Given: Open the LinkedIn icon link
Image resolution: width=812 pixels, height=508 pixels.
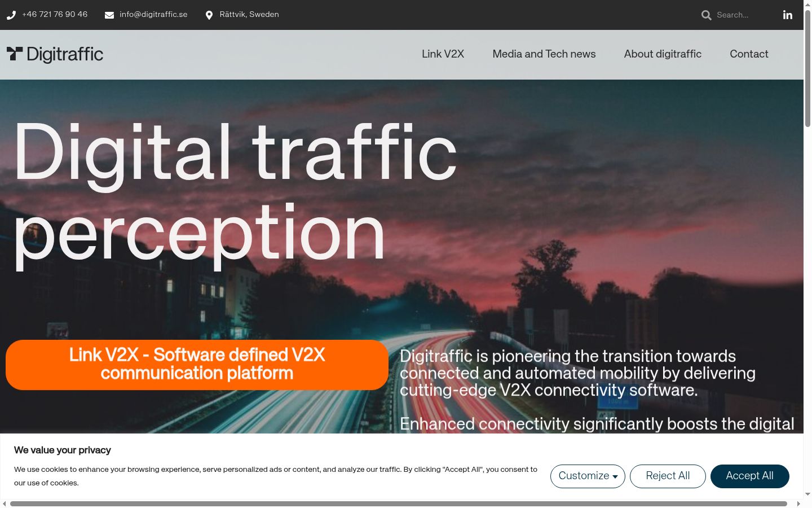Looking at the screenshot, I should (788, 15).
